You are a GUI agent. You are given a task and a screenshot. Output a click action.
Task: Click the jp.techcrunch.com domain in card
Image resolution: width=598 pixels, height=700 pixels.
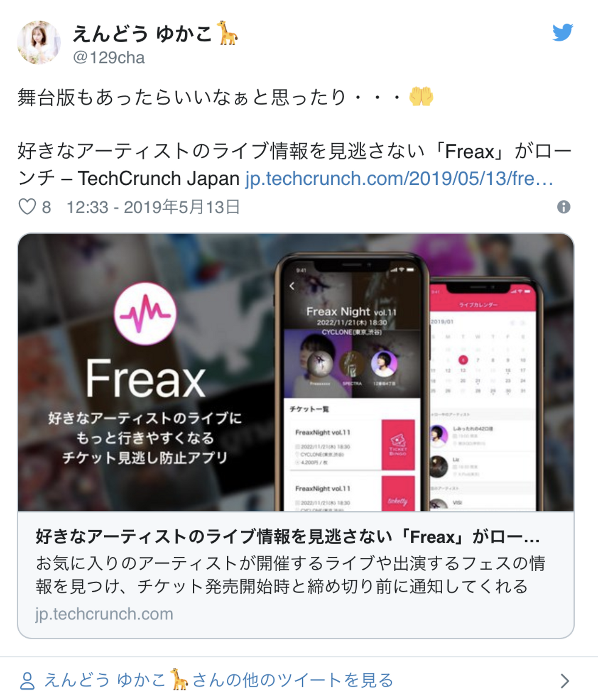104,614
